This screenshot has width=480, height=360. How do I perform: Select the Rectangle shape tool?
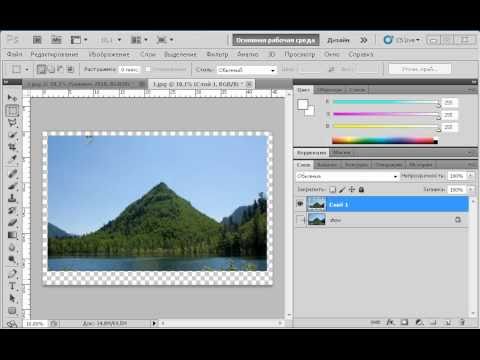[12, 311]
